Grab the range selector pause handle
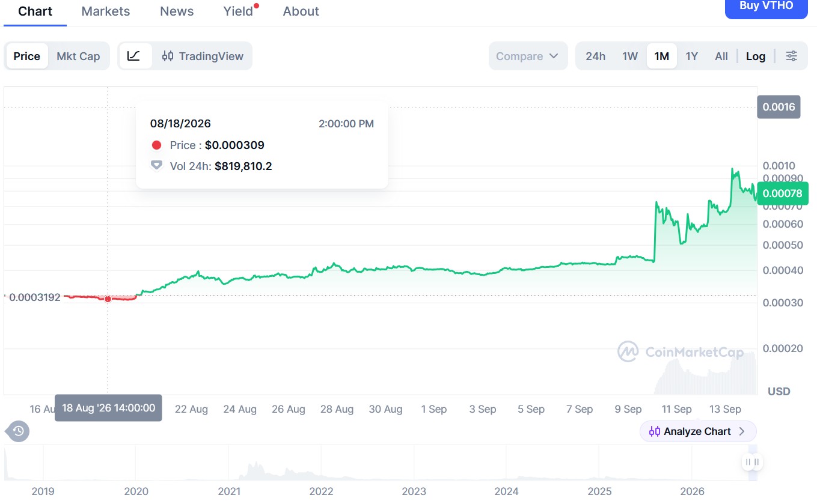817x504 pixels. [x=753, y=462]
